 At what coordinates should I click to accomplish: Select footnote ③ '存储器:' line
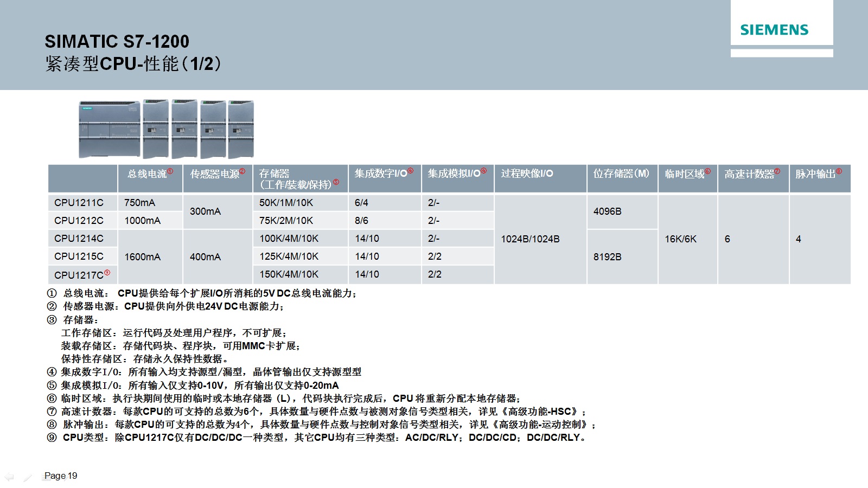[x=73, y=320]
